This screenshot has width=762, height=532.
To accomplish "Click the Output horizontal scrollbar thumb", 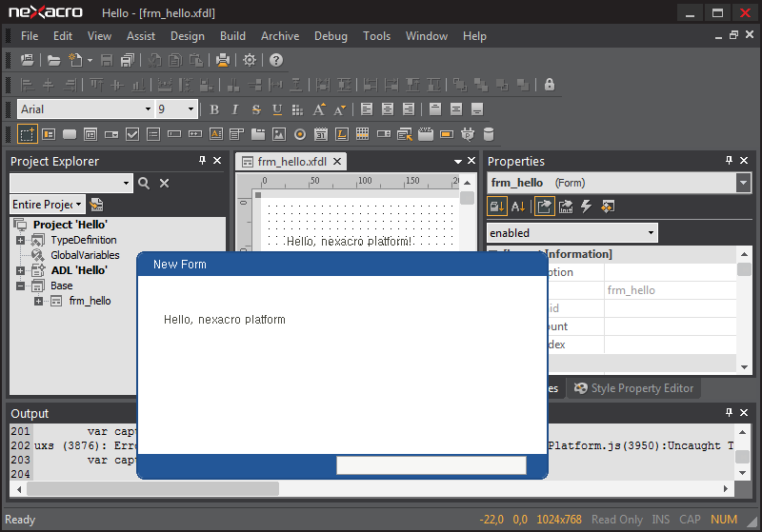I will pyautogui.click(x=152, y=489).
